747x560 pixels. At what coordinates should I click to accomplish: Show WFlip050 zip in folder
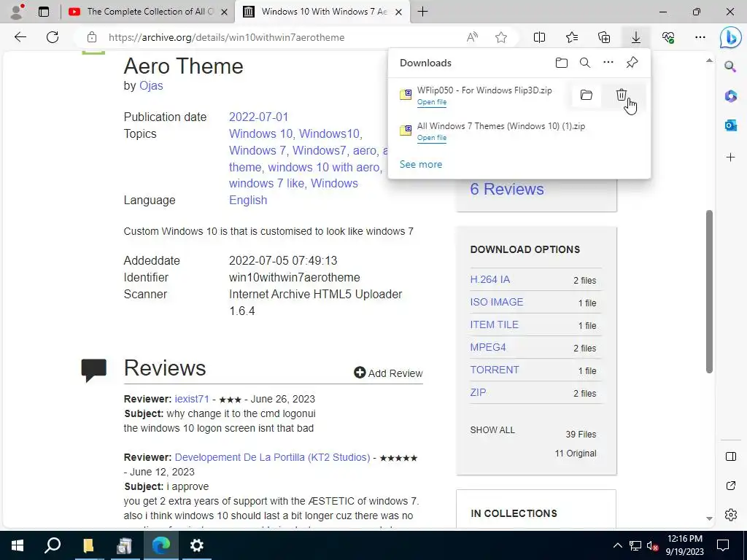pyautogui.click(x=587, y=96)
